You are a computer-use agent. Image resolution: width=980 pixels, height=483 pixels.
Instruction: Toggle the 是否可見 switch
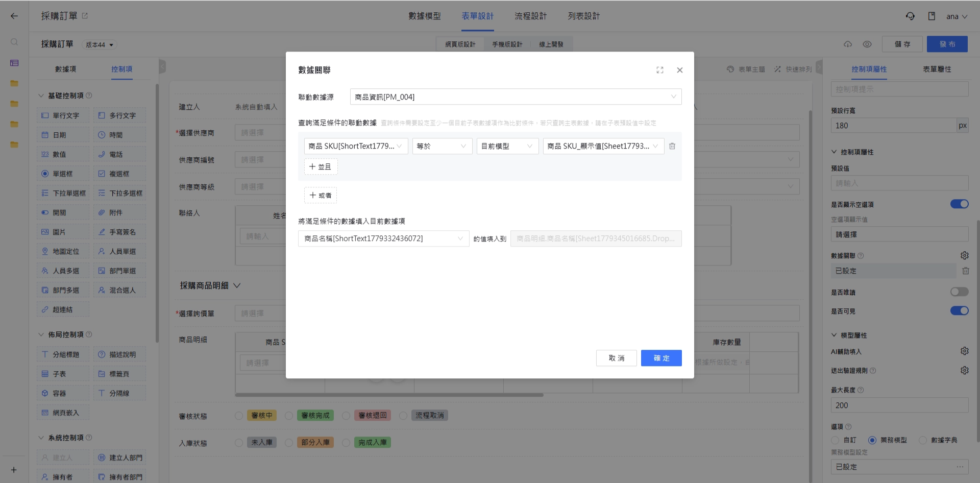(959, 311)
